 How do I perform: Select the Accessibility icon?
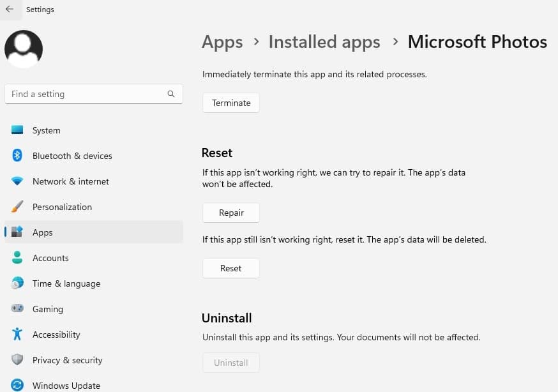(x=17, y=334)
